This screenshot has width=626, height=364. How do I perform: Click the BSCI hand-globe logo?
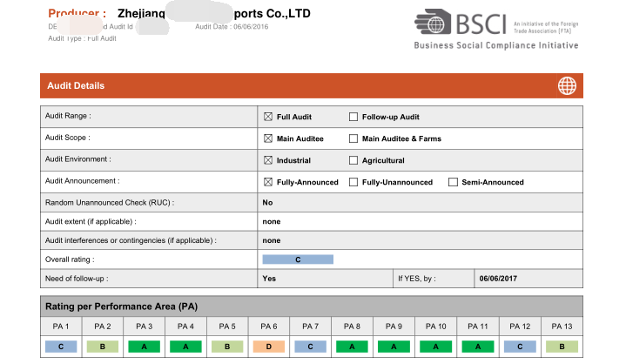tap(433, 22)
